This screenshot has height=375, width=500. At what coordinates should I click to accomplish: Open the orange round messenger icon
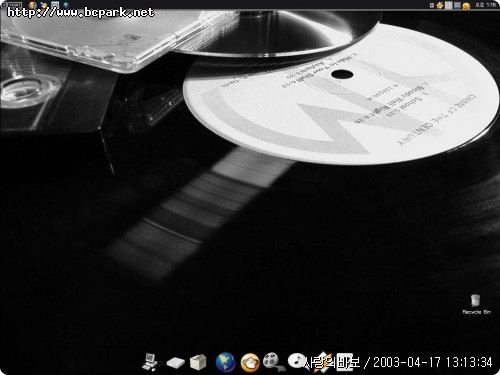(250, 363)
